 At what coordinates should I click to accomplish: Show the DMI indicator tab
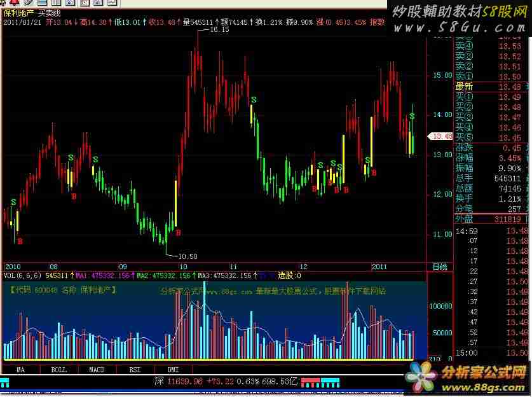coord(173,370)
